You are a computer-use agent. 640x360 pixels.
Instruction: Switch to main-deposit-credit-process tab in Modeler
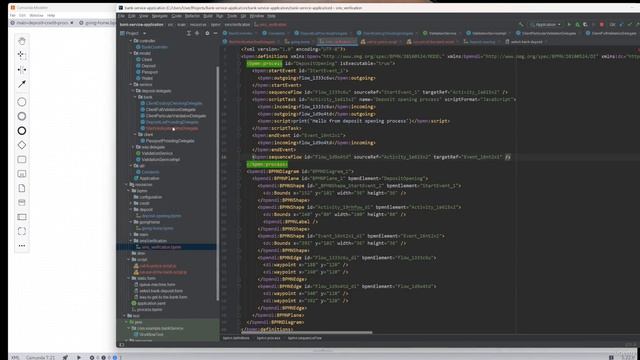click(42, 23)
